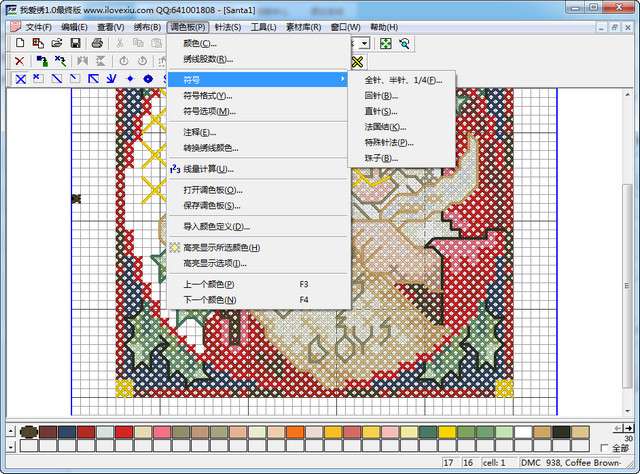Click the Cut scissors icon
The height and width of the screenshot is (474, 640).
coord(120,43)
